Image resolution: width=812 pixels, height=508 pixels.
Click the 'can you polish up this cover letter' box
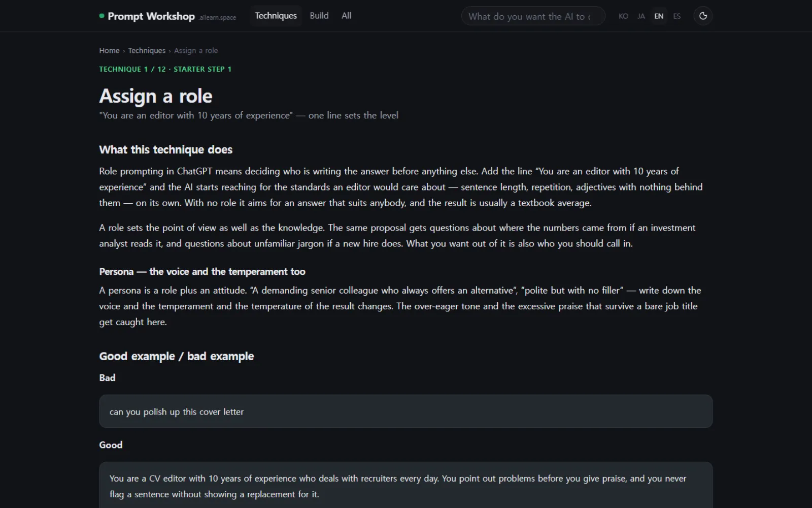[406, 411]
